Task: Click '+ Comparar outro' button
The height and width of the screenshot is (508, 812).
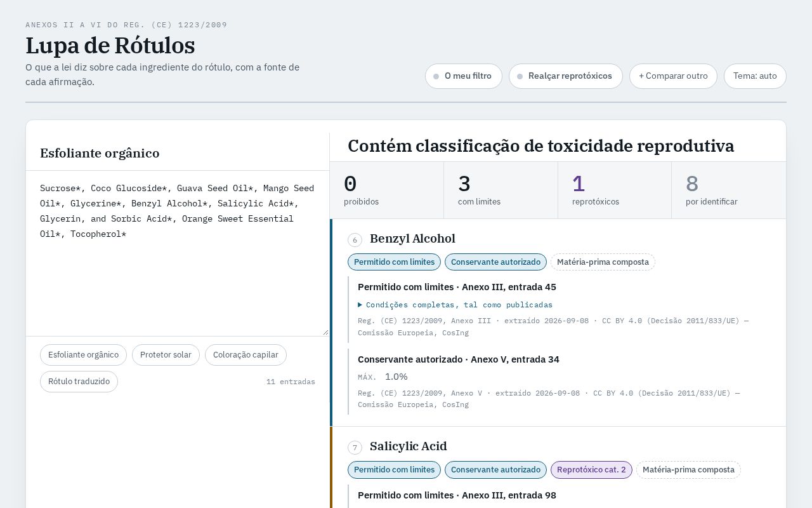Action: click(x=673, y=76)
